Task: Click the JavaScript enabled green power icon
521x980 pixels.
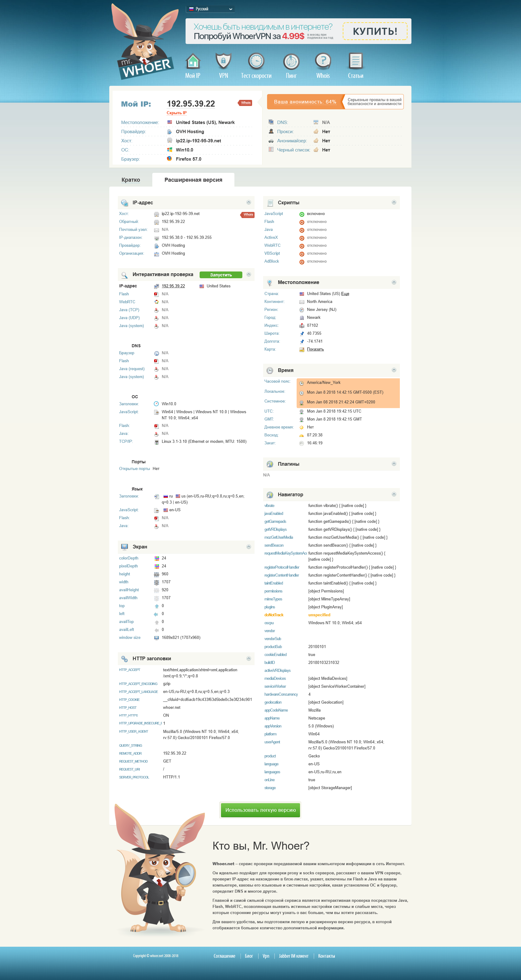Action: coord(302,214)
